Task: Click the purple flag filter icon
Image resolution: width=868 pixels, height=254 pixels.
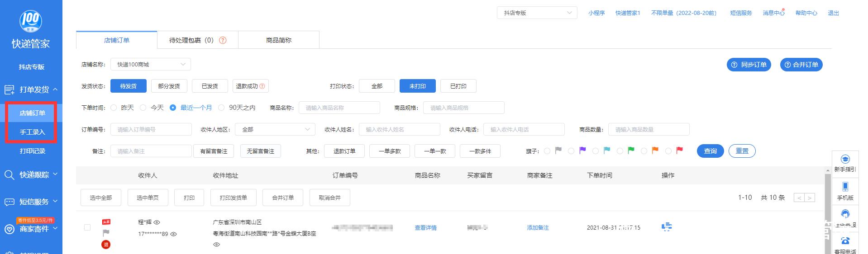Action: [582, 150]
